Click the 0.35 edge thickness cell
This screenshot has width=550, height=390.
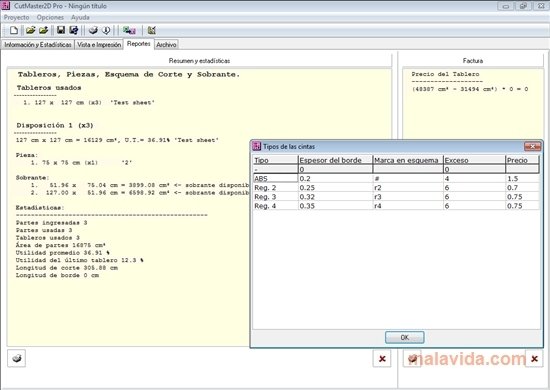pyautogui.click(x=335, y=206)
